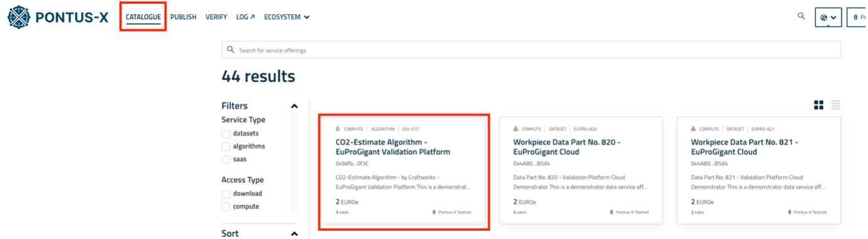Tick the algorithms service type checkbox
868x239 pixels.
click(226, 146)
